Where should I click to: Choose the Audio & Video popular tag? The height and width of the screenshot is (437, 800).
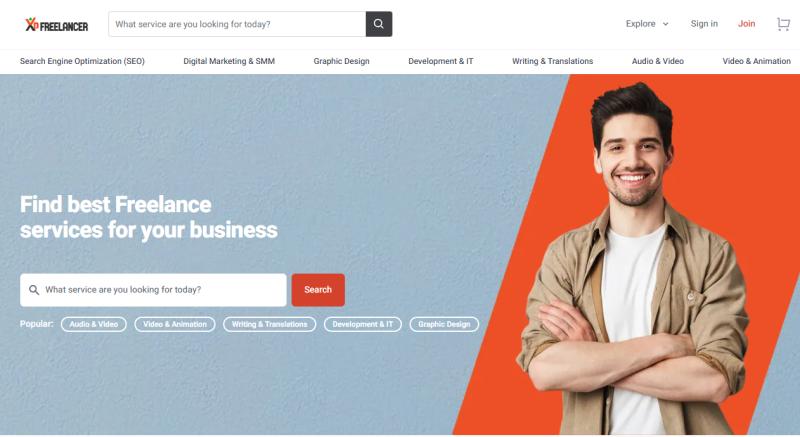click(93, 324)
